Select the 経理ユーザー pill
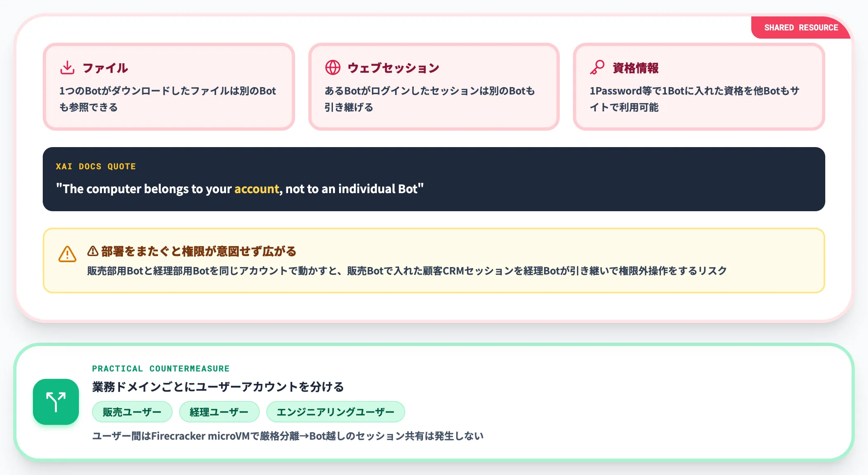This screenshot has height=475, width=868. tap(219, 412)
